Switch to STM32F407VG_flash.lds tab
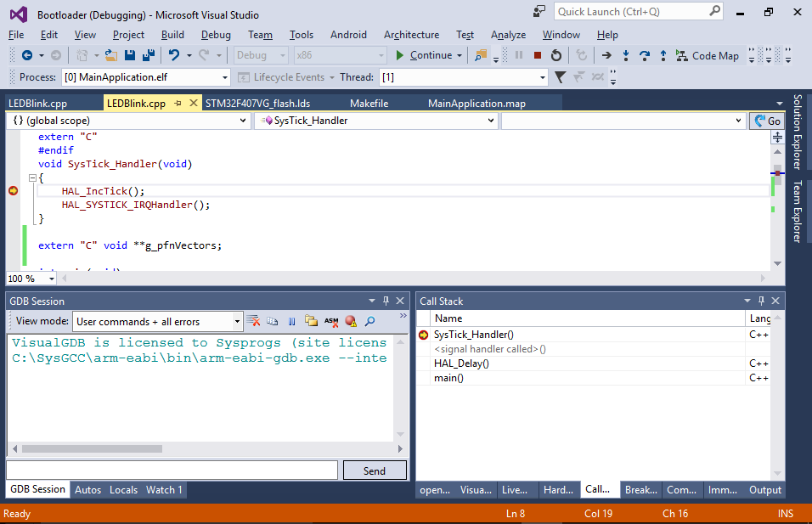Screen dimensions: 812x524 (258, 104)
